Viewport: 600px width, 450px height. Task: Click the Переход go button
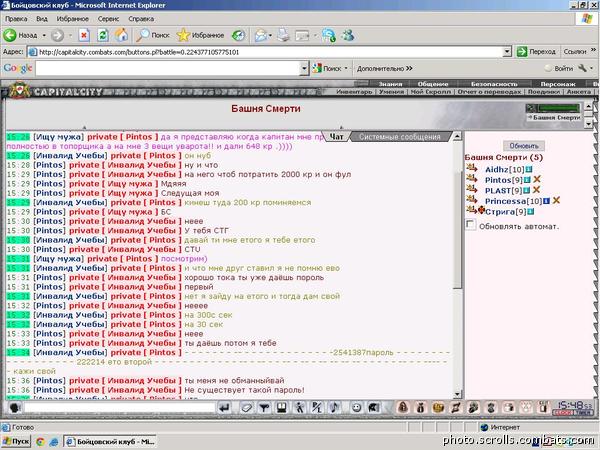[x=536, y=52]
